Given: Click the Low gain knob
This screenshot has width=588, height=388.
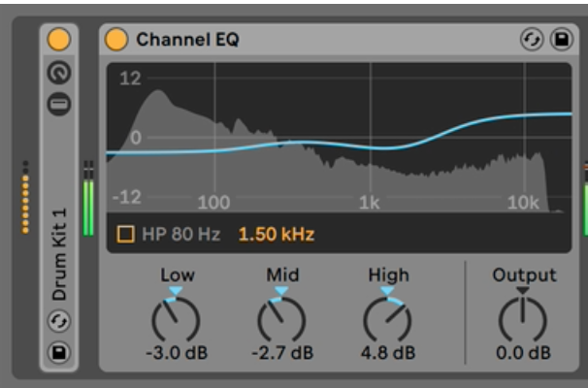Looking at the screenshot, I should (x=176, y=320).
